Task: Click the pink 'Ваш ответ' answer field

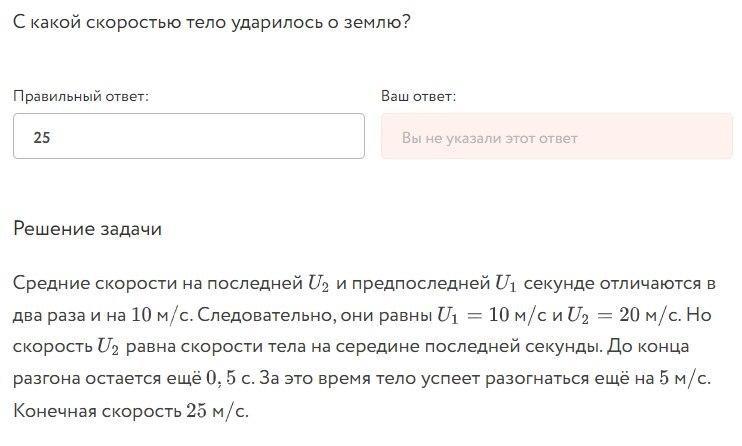Action: pos(556,136)
